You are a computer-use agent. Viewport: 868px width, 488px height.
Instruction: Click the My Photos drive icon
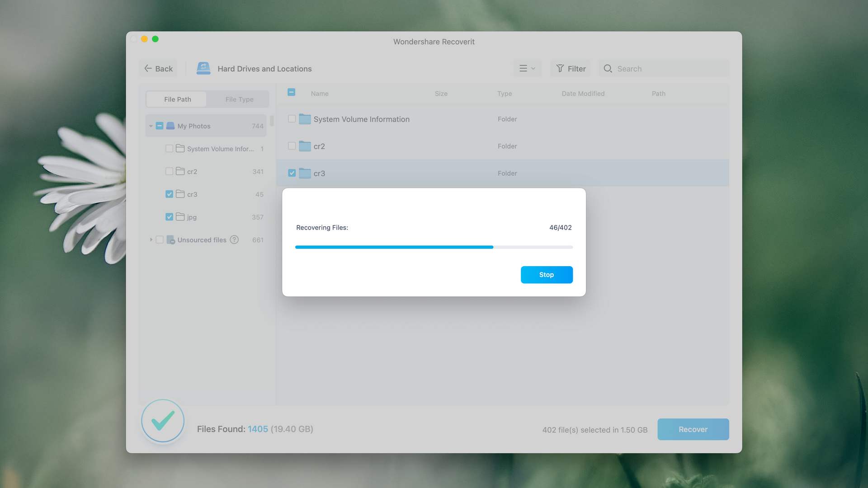pyautogui.click(x=170, y=126)
